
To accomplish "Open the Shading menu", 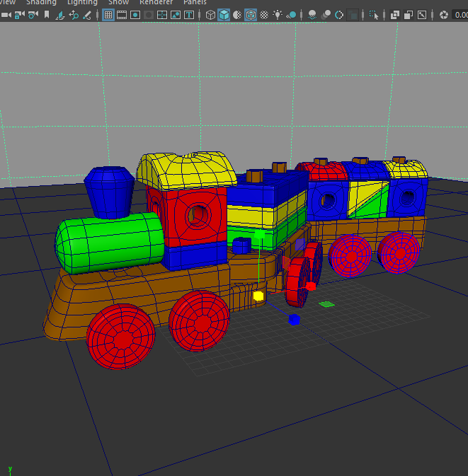I will coord(41,2).
